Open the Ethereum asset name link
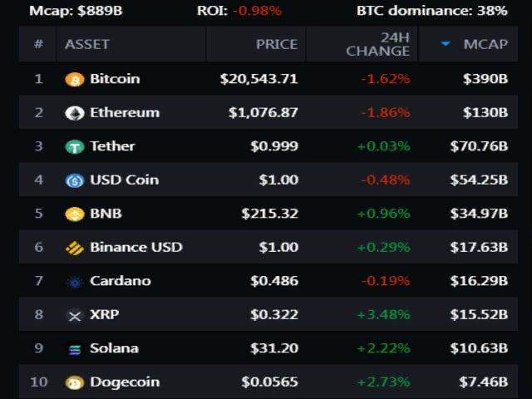 point(125,113)
